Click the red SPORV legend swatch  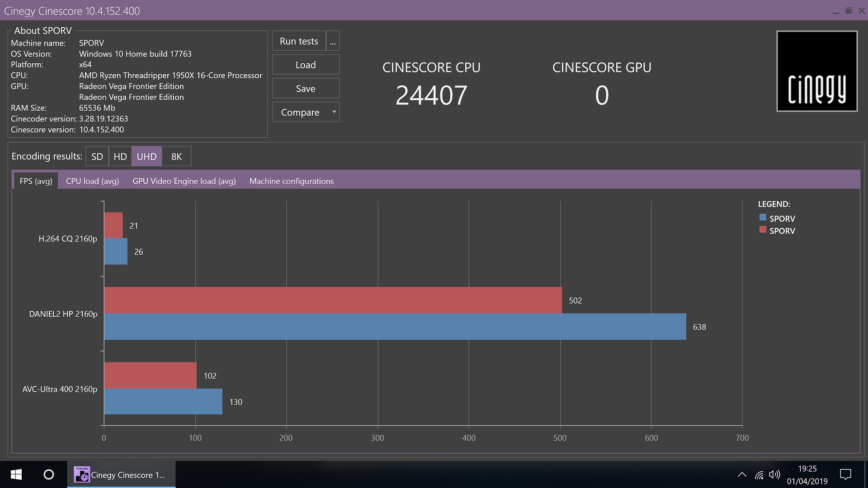click(763, 230)
